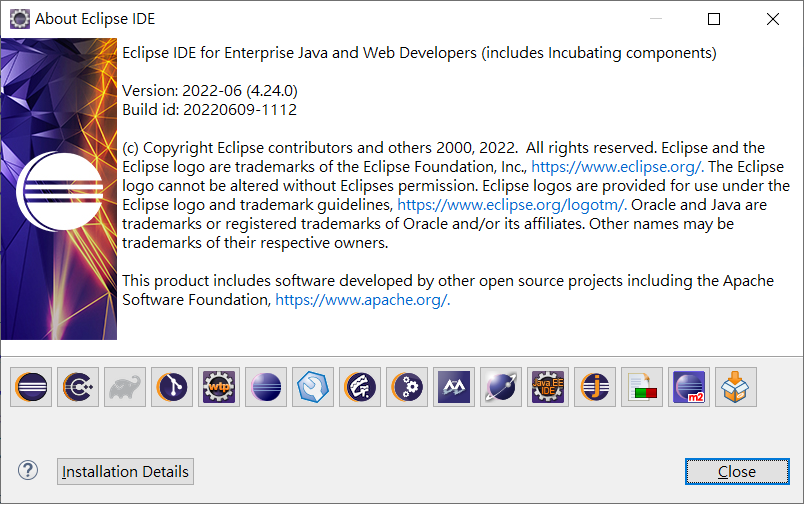Image resolution: width=805 pixels, height=505 pixels.
Task: Click the document with green-red bar icon
Action: [x=642, y=387]
